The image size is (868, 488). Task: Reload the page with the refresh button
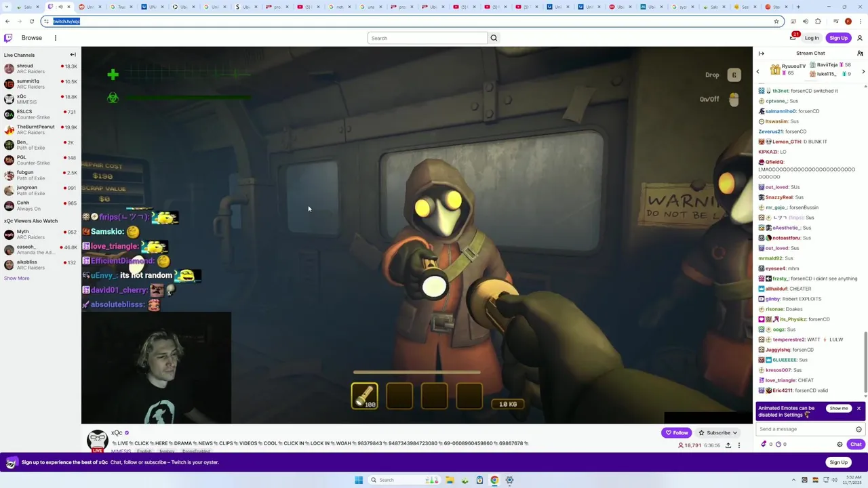pyautogui.click(x=31, y=21)
